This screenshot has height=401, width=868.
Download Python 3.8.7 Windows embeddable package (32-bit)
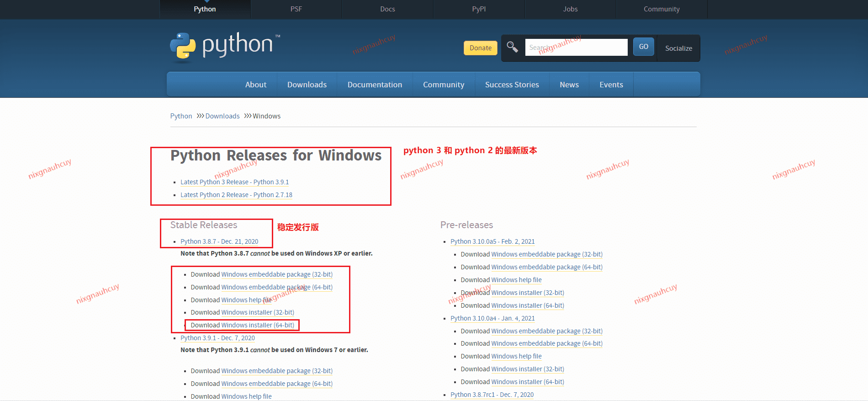(277, 274)
